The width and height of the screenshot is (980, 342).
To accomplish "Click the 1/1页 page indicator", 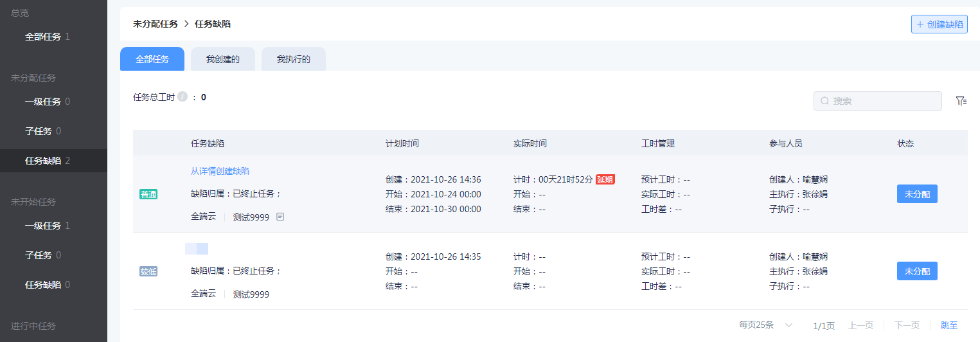I will [824, 326].
